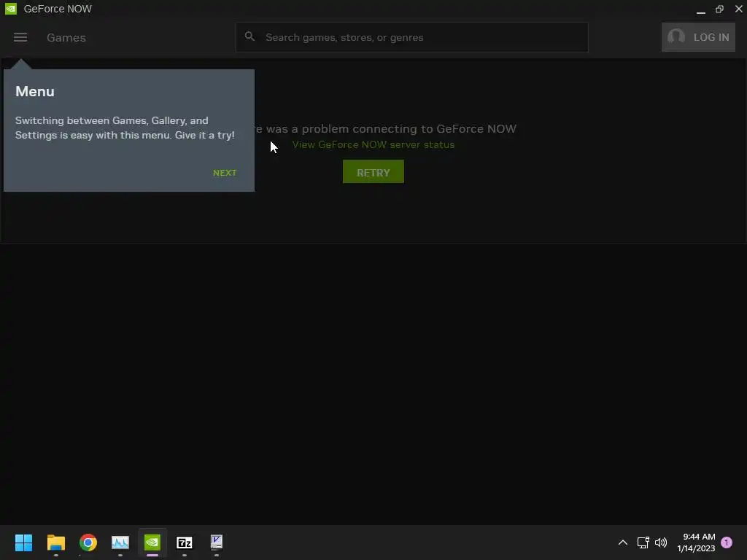Click the user avatar icon
Screen dimensions: 747x560
click(x=676, y=36)
